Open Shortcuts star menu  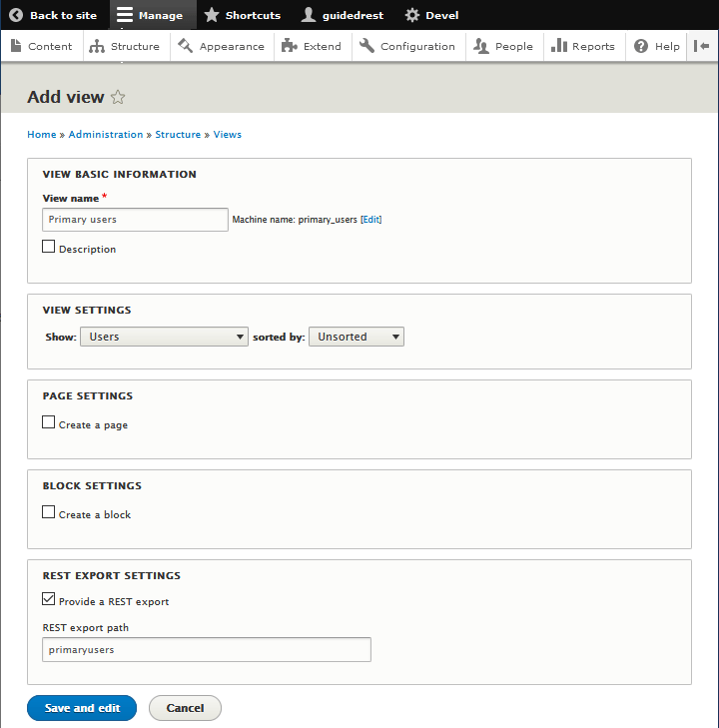242,15
